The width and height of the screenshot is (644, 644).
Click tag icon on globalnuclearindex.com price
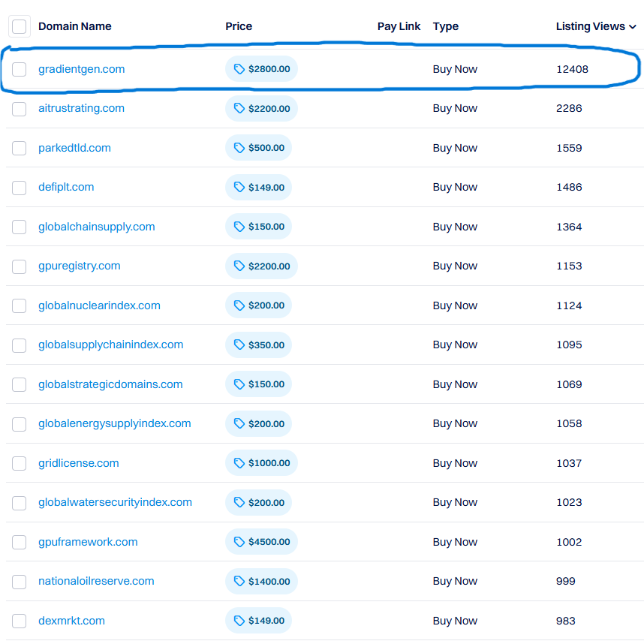point(239,305)
